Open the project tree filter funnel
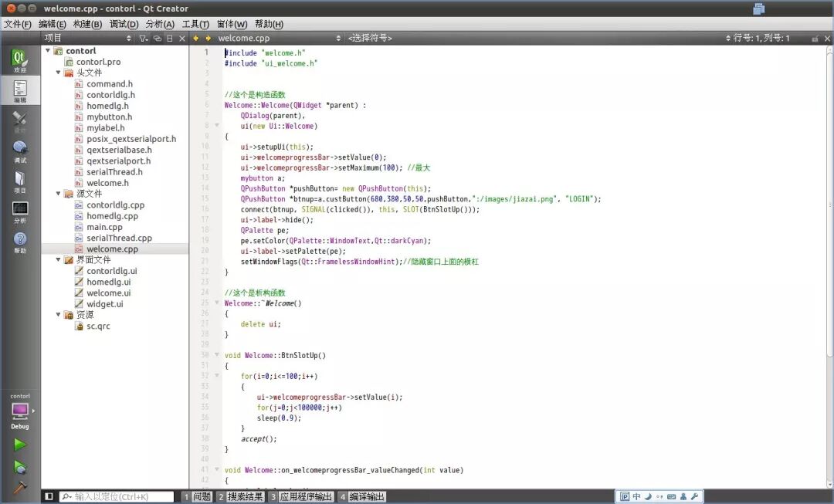This screenshot has width=834, height=504. point(144,36)
